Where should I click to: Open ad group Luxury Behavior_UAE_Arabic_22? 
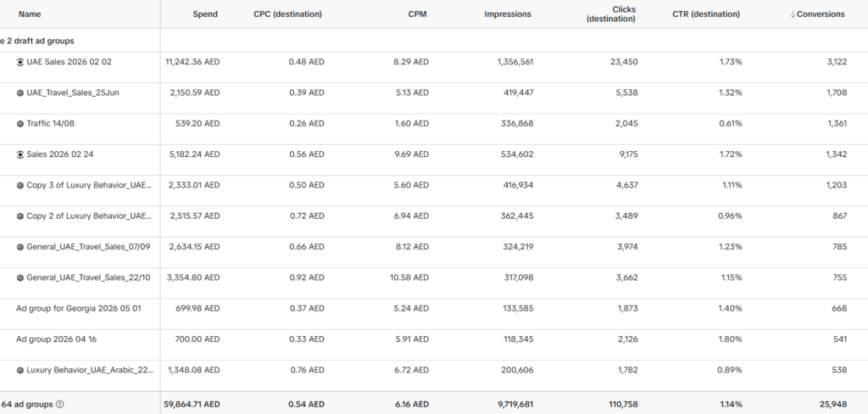pyautogui.click(x=90, y=370)
